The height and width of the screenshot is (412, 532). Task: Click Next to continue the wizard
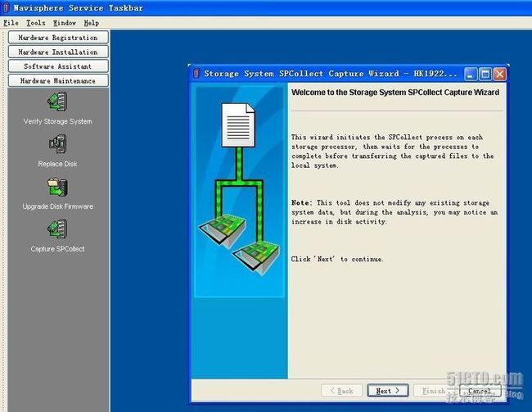click(x=388, y=391)
